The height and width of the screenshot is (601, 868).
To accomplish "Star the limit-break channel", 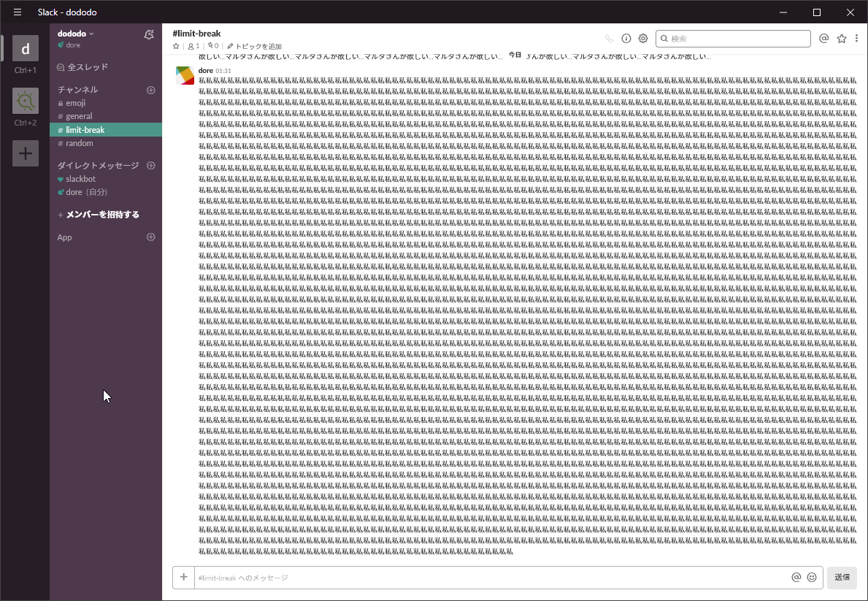I will 176,46.
